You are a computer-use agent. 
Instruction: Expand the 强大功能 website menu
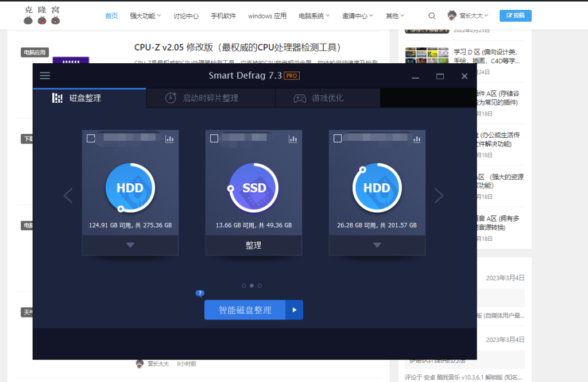click(x=145, y=16)
